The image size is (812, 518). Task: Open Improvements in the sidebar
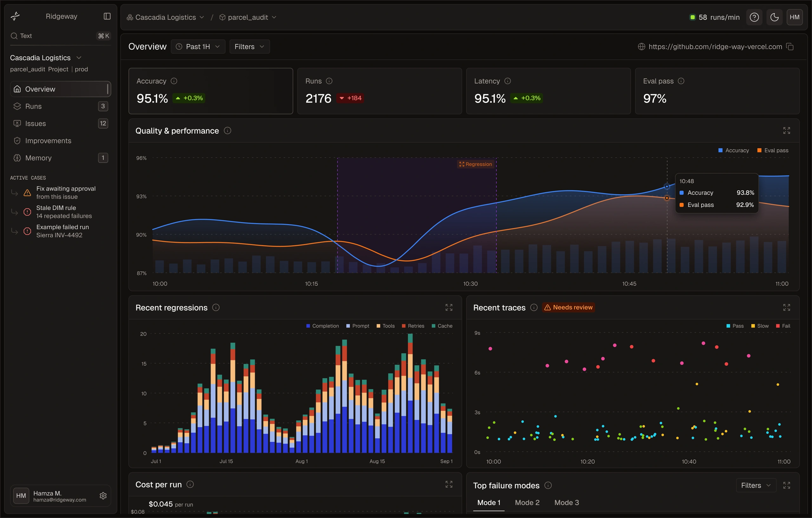click(60, 141)
